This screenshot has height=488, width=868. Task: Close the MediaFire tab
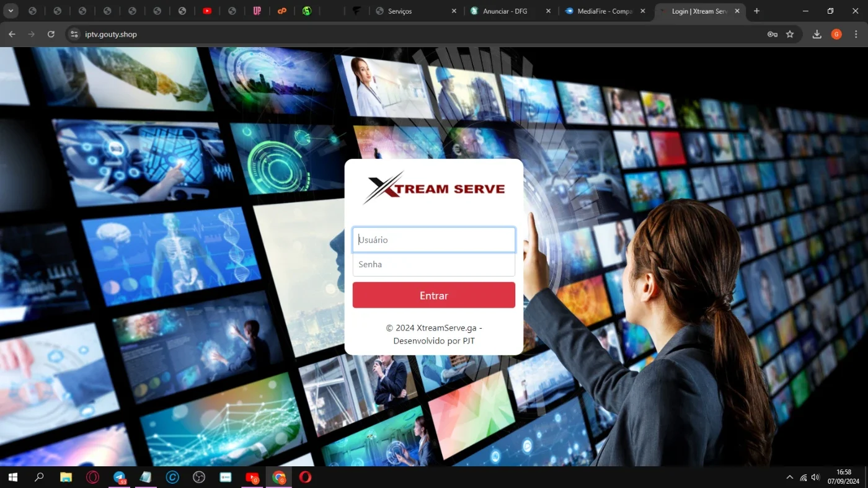tap(642, 11)
